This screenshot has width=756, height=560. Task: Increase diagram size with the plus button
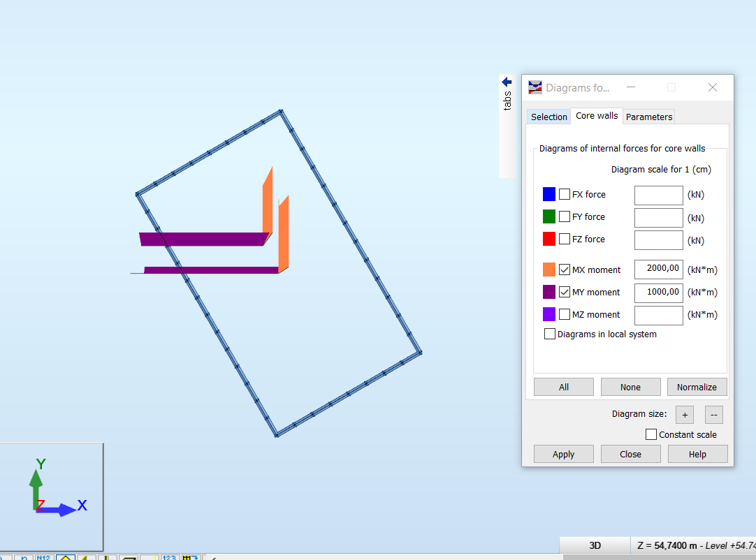(684, 414)
